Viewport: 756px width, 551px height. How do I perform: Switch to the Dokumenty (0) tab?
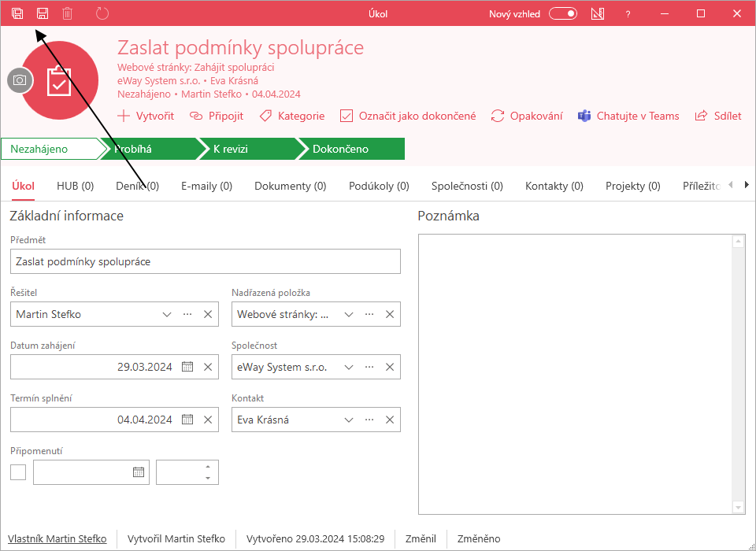point(291,186)
